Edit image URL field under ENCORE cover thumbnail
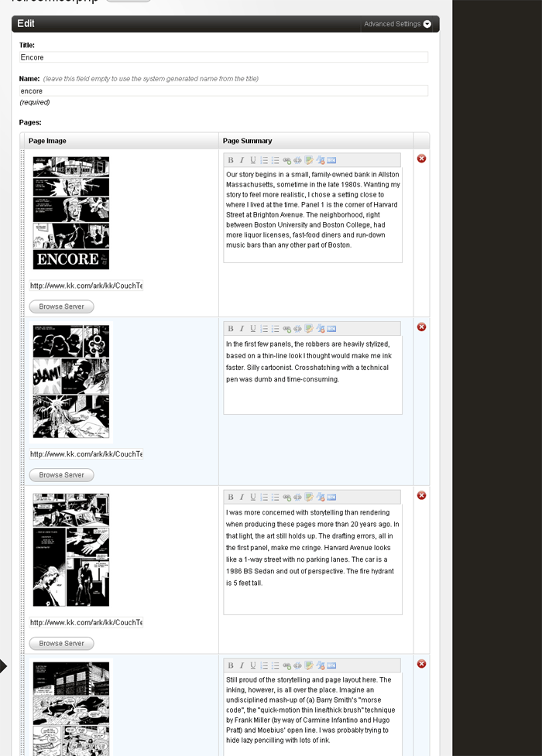The width and height of the screenshot is (542, 756). [86, 286]
